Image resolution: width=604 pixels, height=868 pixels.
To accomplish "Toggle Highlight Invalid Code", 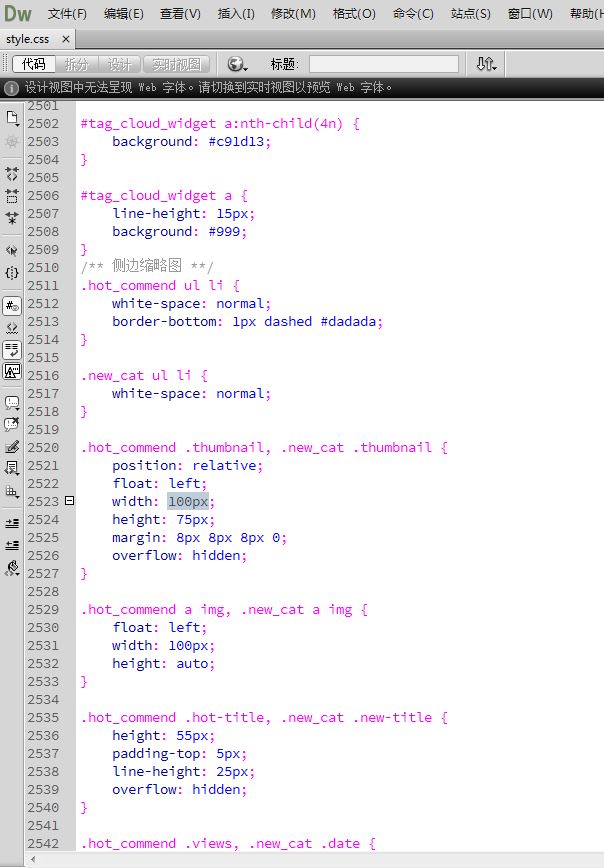I will pyautogui.click(x=12, y=328).
